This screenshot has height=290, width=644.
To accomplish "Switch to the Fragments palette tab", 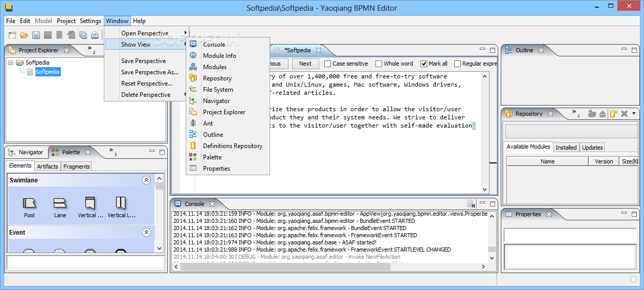I will [76, 167].
